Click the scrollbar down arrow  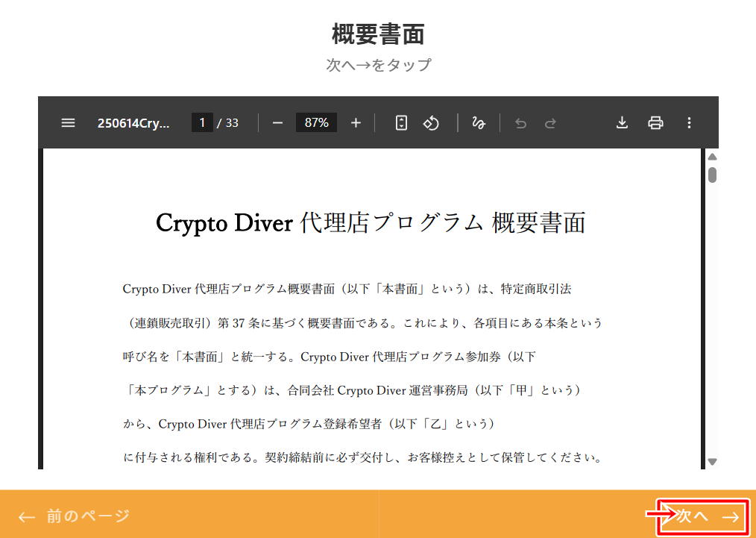[712, 462]
